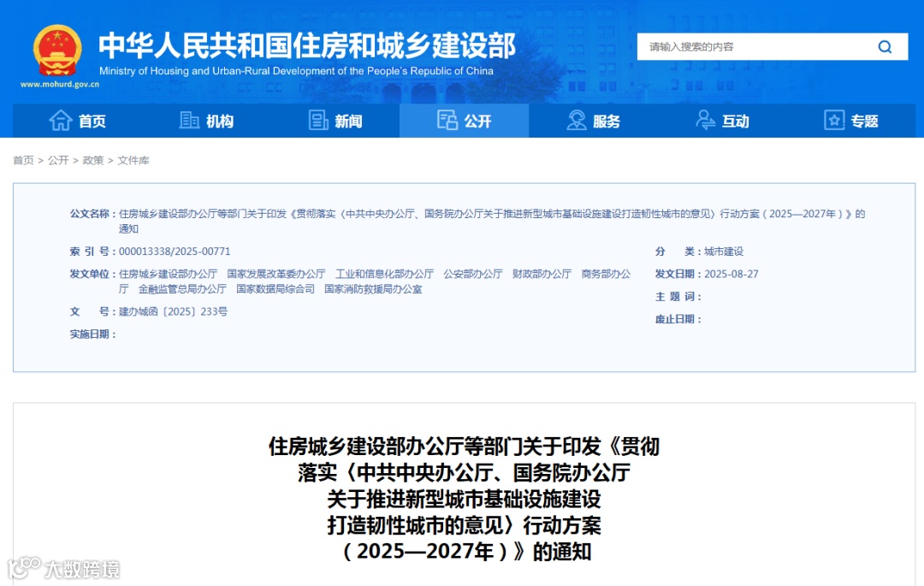Click issuing unit 国家发展改革委办公厅
The height and width of the screenshot is (586, 924).
(x=275, y=274)
